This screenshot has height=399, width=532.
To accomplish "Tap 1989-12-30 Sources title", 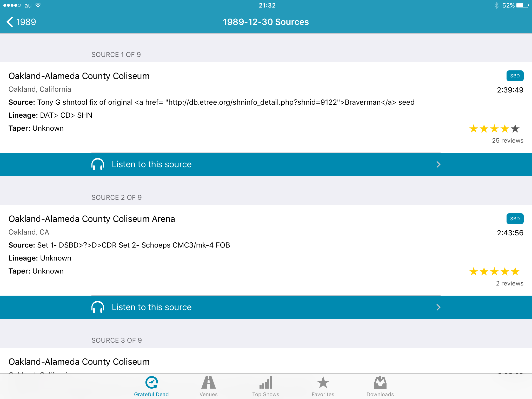I will click(266, 22).
